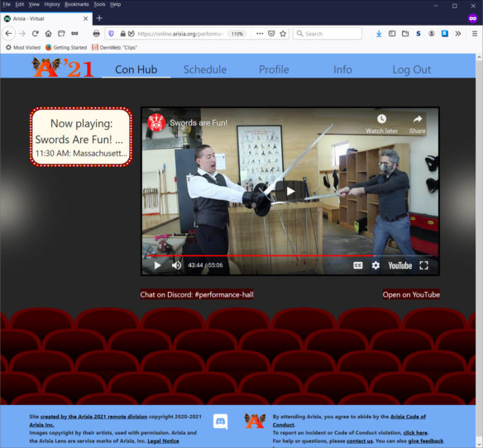The width and height of the screenshot is (483, 448).
Task: Reload the current page
Action: tap(35, 34)
